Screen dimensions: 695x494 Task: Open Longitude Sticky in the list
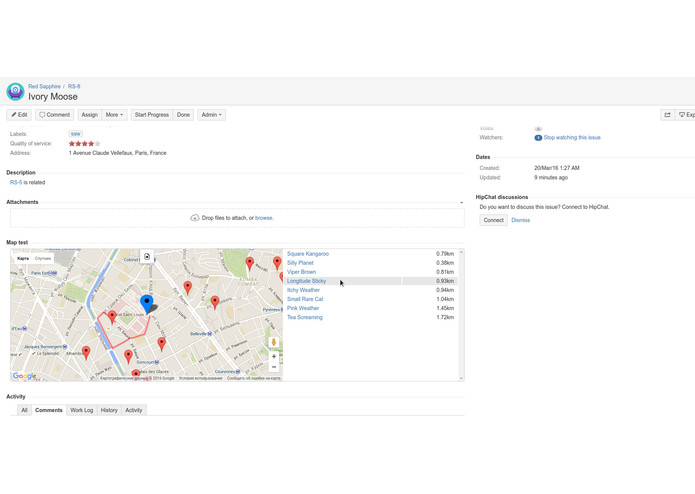306,281
